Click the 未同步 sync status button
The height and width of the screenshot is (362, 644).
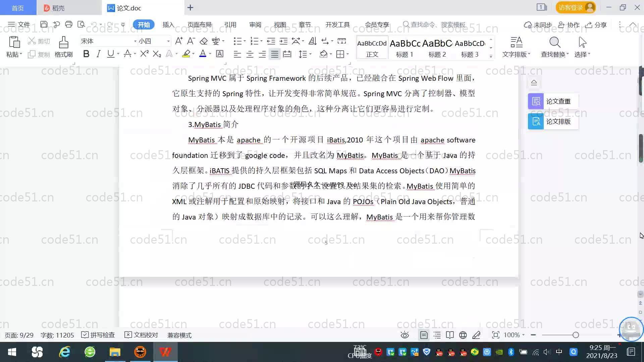click(538, 25)
